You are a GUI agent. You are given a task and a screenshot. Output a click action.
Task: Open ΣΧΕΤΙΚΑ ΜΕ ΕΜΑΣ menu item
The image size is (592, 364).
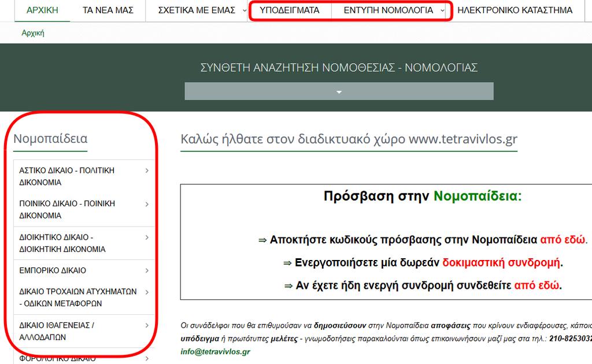[x=197, y=10]
